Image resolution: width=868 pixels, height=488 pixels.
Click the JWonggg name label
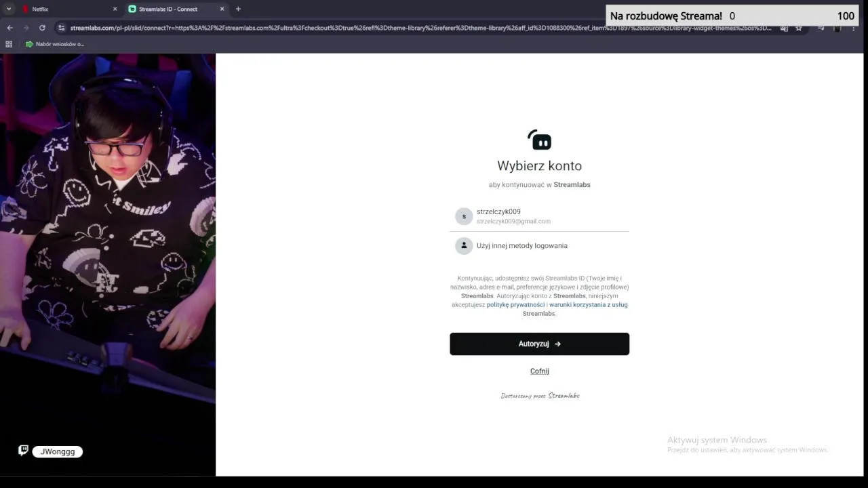(x=58, y=451)
